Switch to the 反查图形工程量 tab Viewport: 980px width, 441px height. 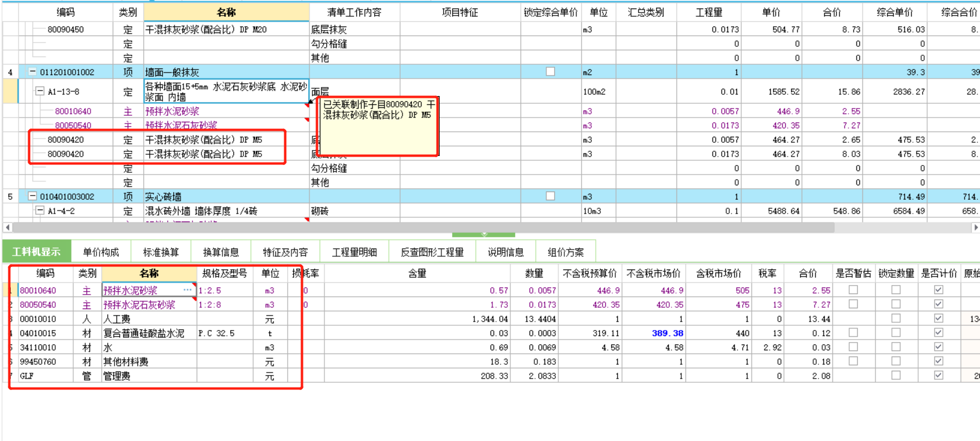[432, 252]
